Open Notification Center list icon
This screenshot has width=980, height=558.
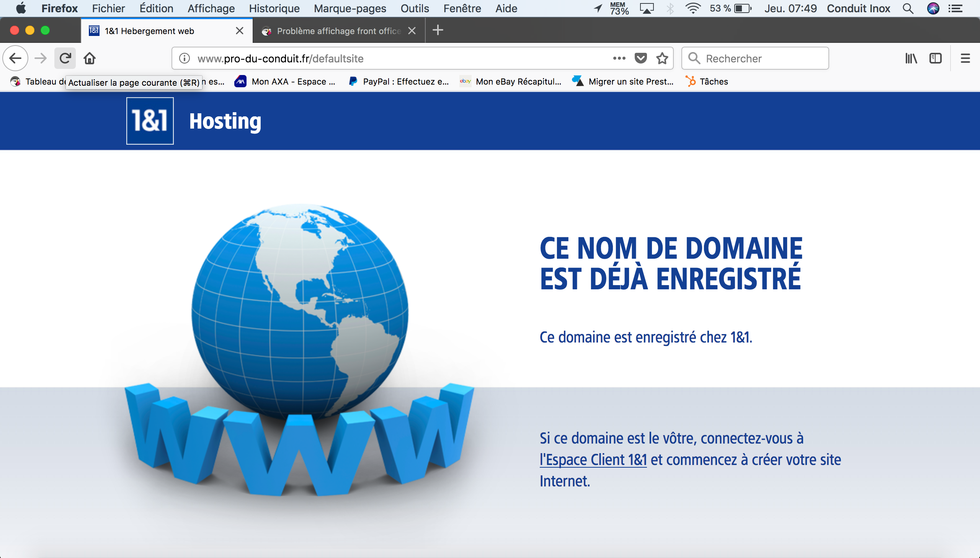tap(956, 8)
